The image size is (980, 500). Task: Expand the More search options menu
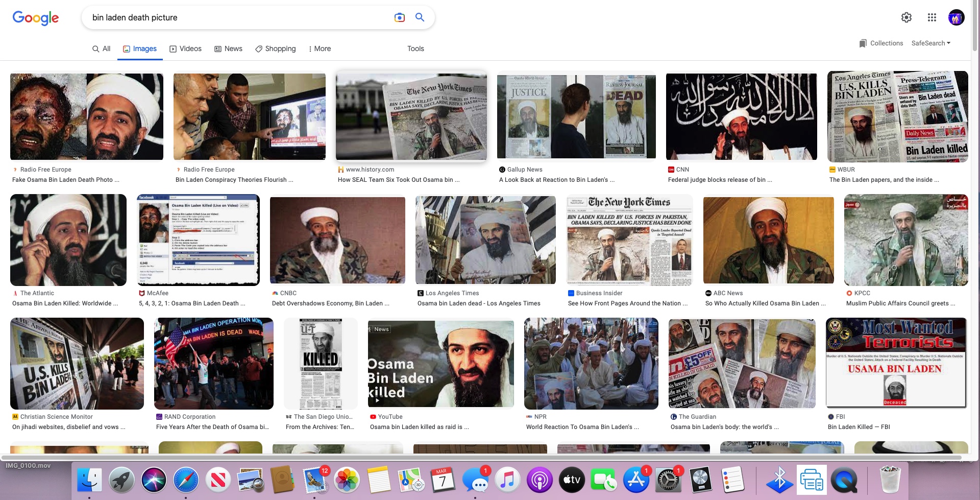pos(320,49)
